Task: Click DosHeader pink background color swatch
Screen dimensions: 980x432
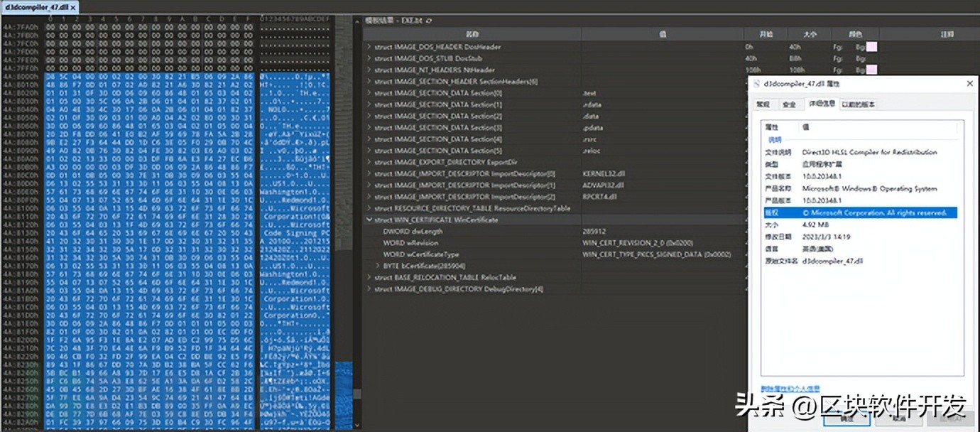Action: [x=871, y=47]
